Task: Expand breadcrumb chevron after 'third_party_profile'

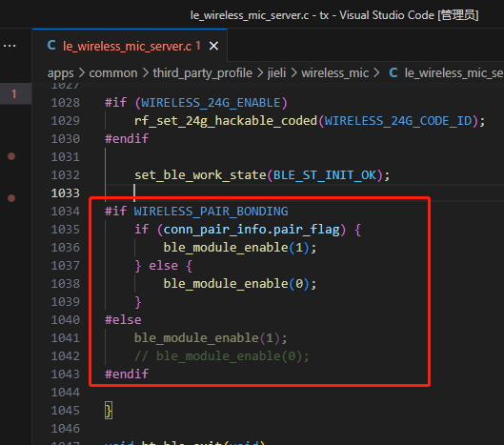Action: (x=260, y=73)
